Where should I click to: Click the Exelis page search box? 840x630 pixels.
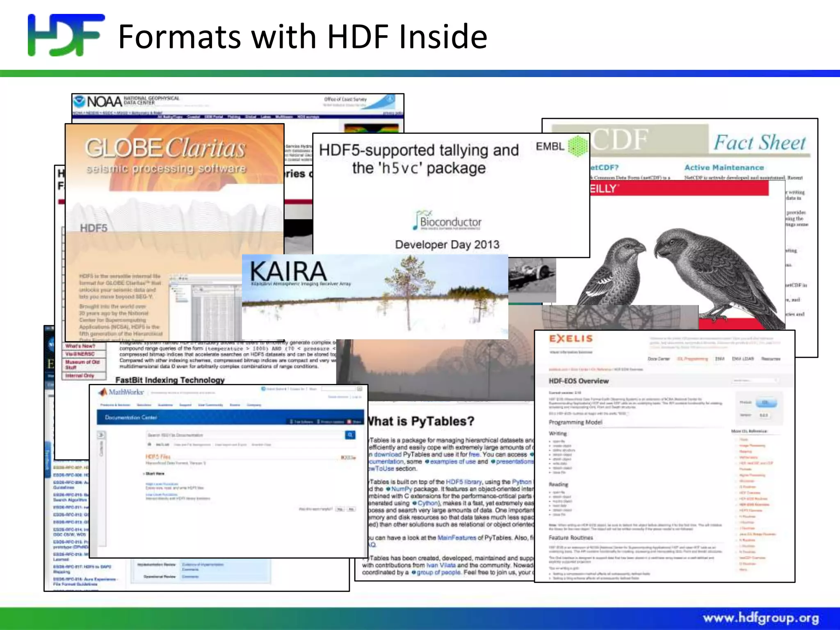[x=755, y=381]
